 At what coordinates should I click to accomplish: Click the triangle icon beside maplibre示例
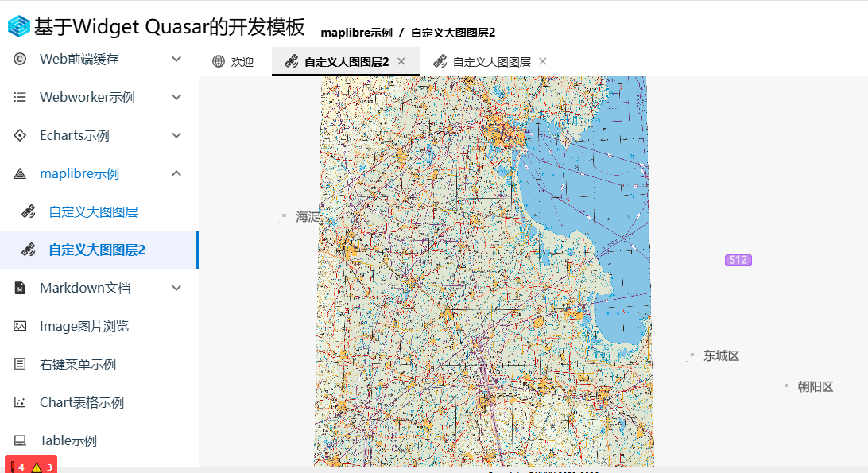(x=20, y=173)
